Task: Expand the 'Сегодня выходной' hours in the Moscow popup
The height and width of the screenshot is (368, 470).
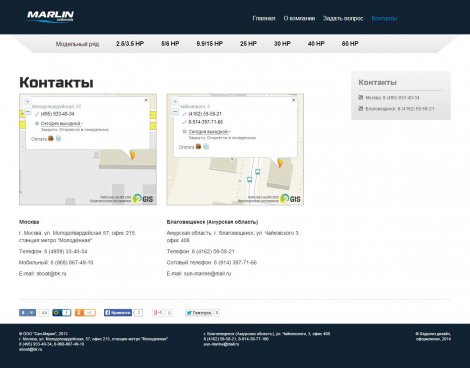Action: (x=62, y=124)
